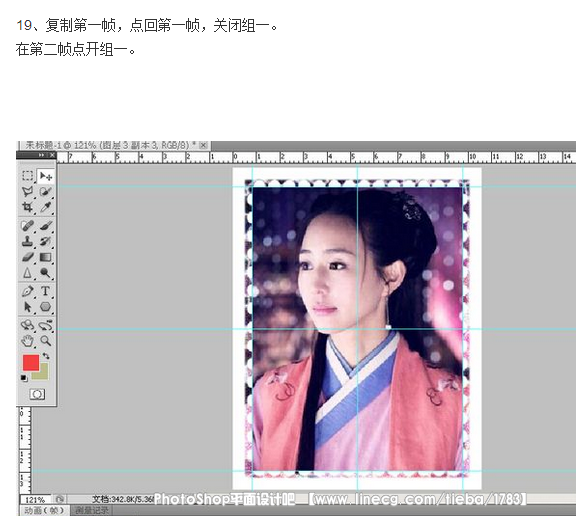Toggle Quick Mask mode
Image resolution: width=577 pixels, height=516 pixels.
(37, 394)
